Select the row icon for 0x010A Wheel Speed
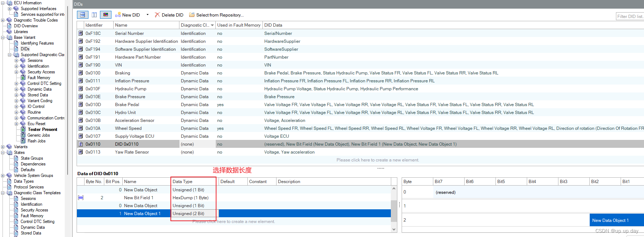644x237 pixels. pos(81,128)
